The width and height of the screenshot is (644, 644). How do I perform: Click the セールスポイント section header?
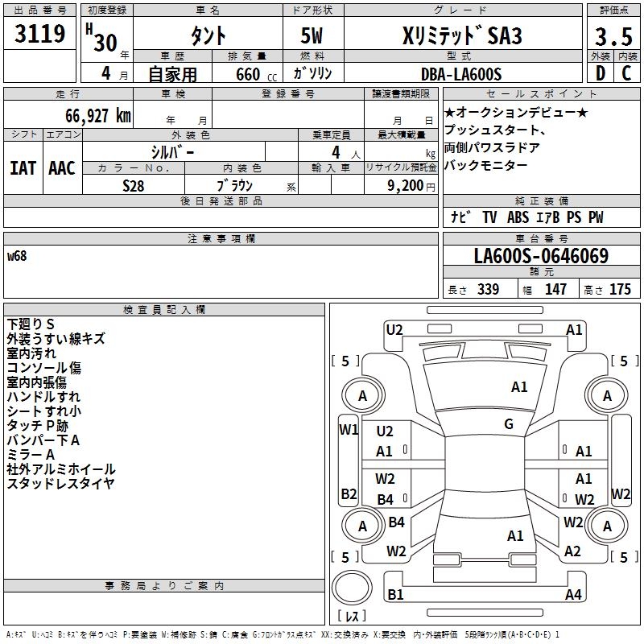point(541,93)
